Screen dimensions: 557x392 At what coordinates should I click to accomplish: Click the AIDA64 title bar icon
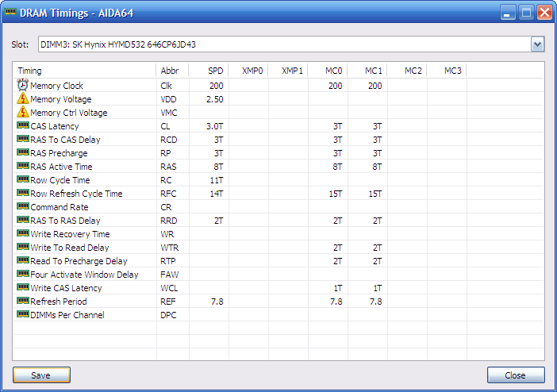click(11, 12)
